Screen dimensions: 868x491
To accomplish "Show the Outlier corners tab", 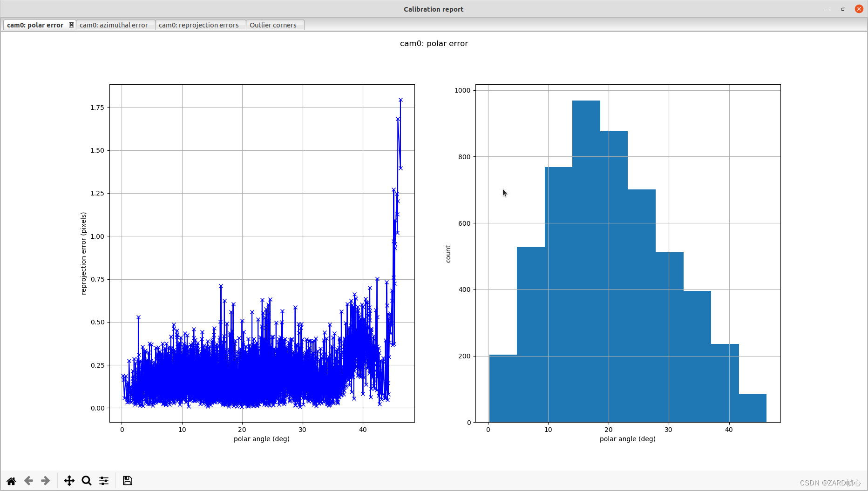I will pyautogui.click(x=273, y=25).
